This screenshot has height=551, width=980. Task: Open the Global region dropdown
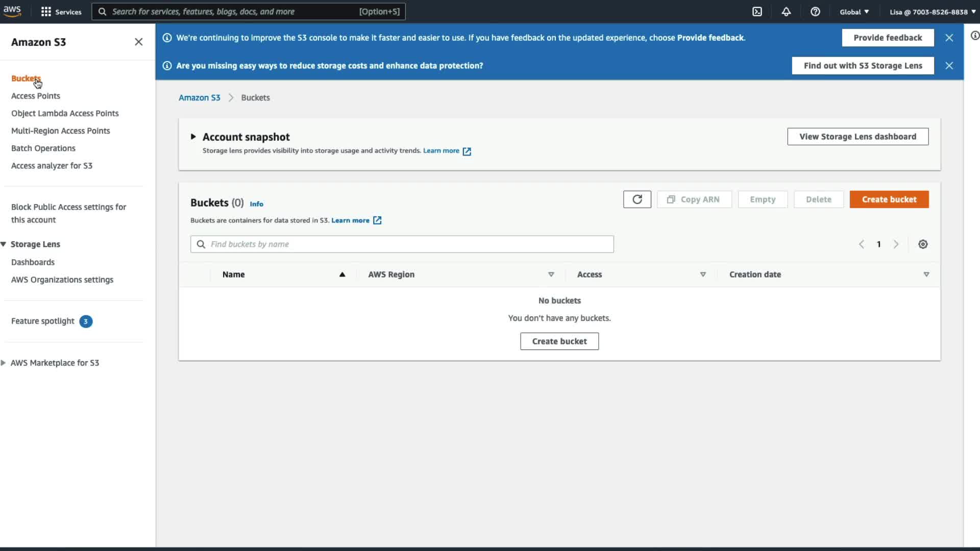tap(854, 12)
